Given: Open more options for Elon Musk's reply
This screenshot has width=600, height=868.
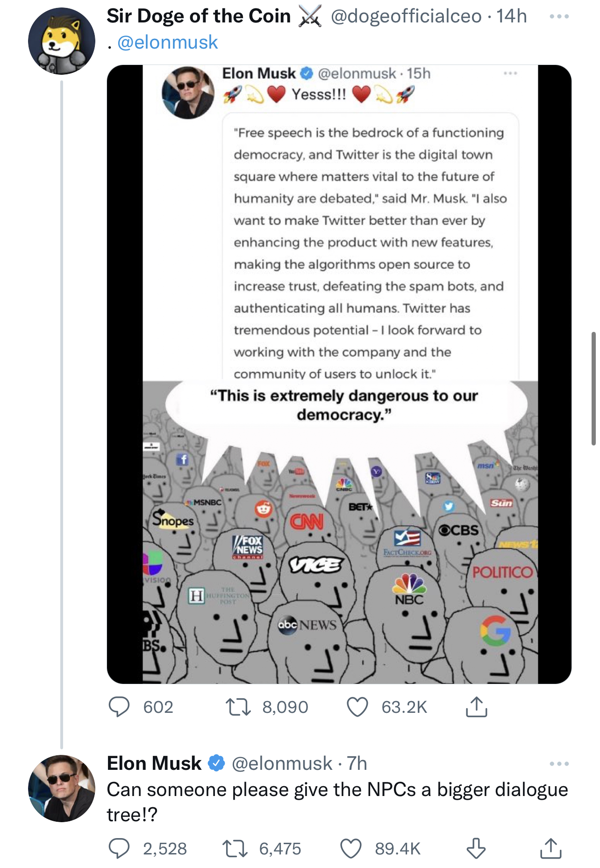Looking at the screenshot, I should point(559,764).
